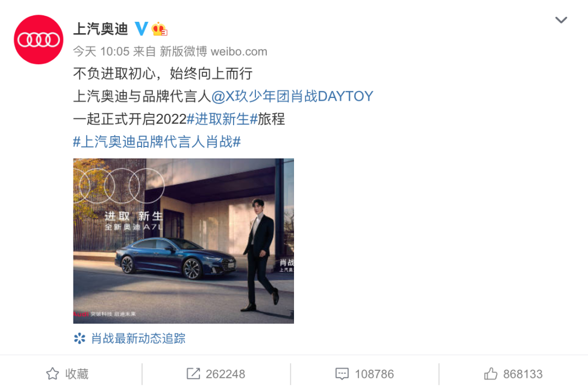
Task: Open the 今天 10:05 timestamp link
Action: pyautogui.click(x=101, y=51)
